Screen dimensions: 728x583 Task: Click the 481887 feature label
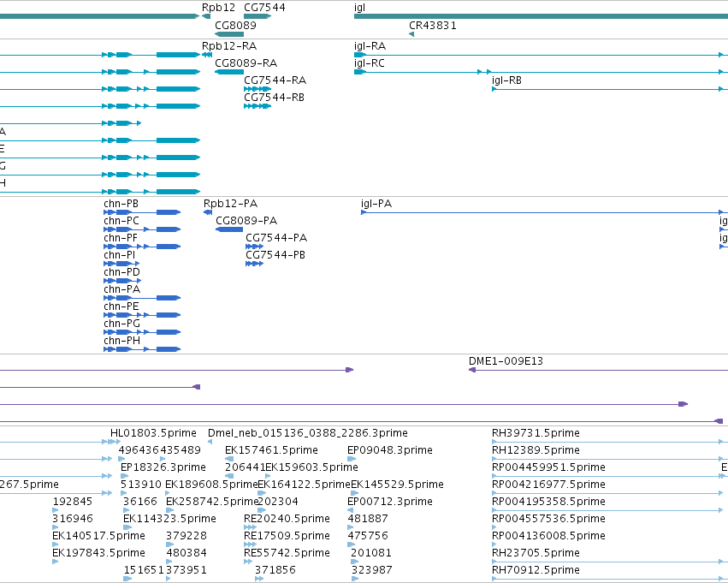[368, 519]
